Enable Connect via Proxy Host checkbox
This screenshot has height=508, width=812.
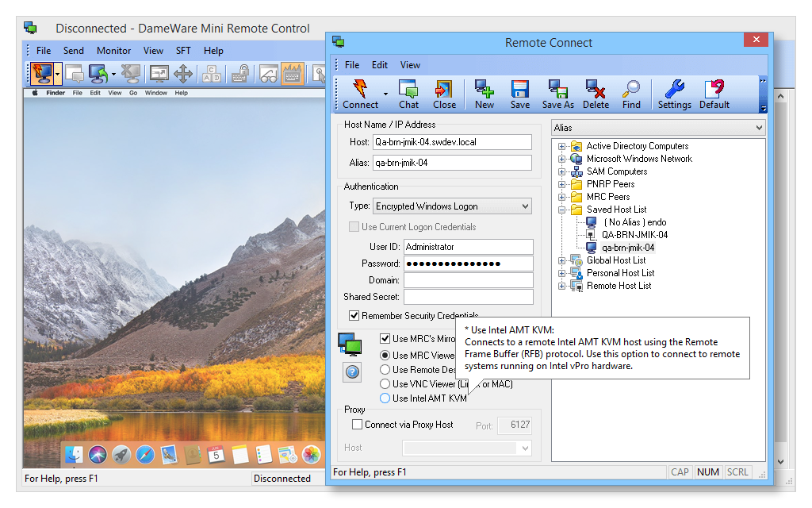pyautogui.click(x=358, y=424)
